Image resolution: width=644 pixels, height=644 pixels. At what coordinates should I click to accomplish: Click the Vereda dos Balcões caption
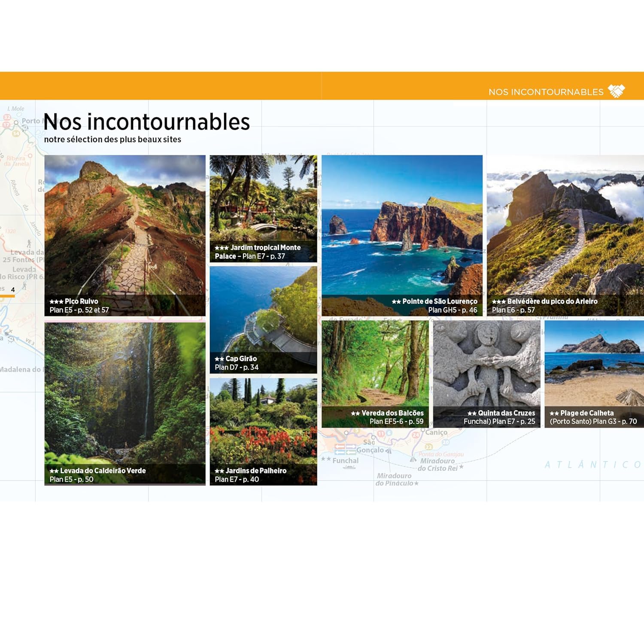coord(387,417)
